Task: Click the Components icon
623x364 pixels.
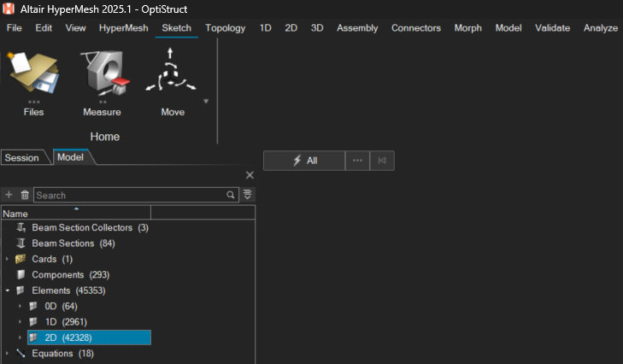Action: (21, 274)
